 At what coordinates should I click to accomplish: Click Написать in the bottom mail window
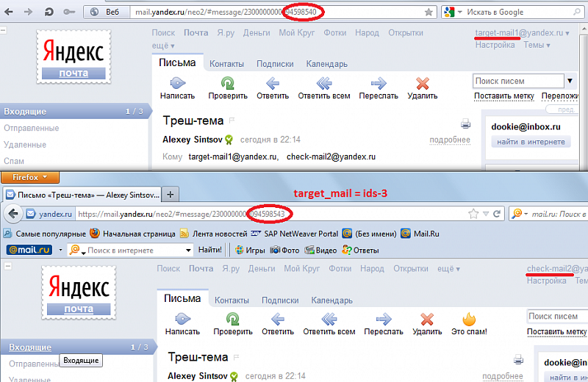pyautogui.click(x=182, y=324)
